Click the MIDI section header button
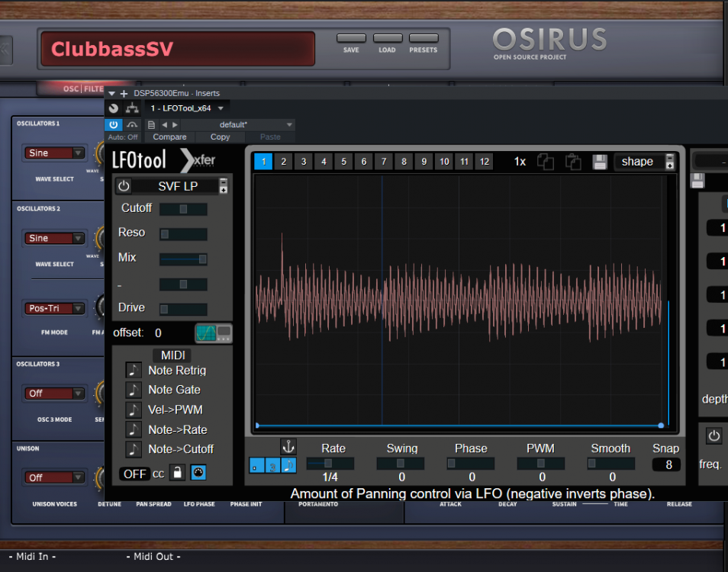The height and width of the screenshot is (572, 728). pos(172,355)
